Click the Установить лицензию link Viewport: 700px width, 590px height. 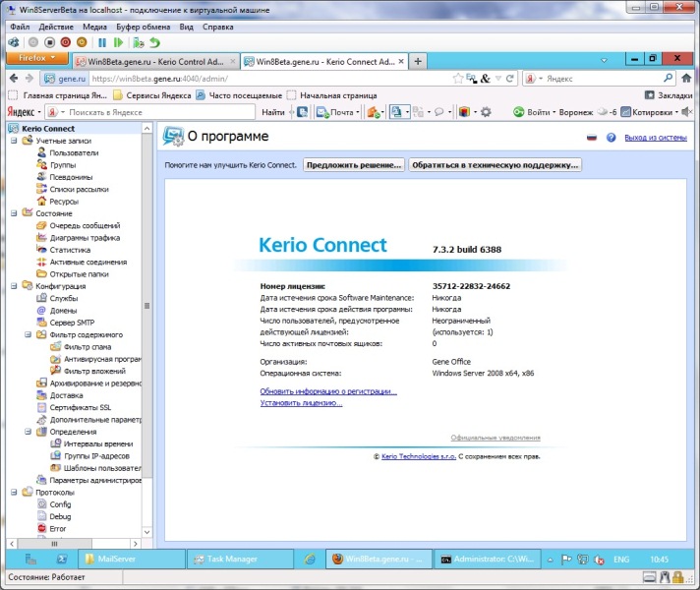301,403
